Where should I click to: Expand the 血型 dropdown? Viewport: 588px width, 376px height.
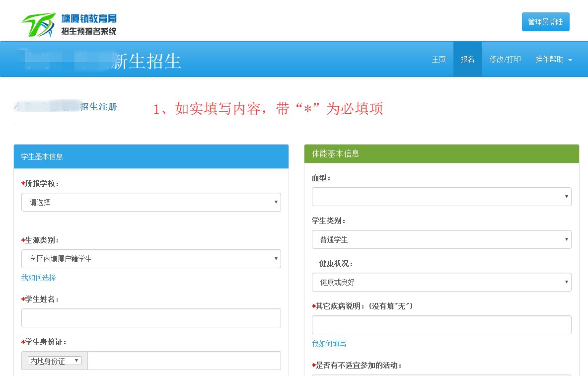[x=441, y=197]
